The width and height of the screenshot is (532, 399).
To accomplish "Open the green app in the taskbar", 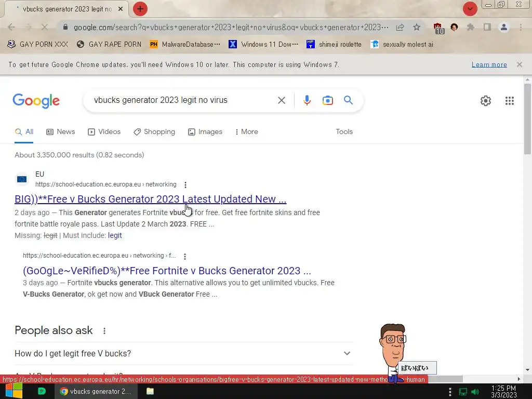I will (42, 391).
